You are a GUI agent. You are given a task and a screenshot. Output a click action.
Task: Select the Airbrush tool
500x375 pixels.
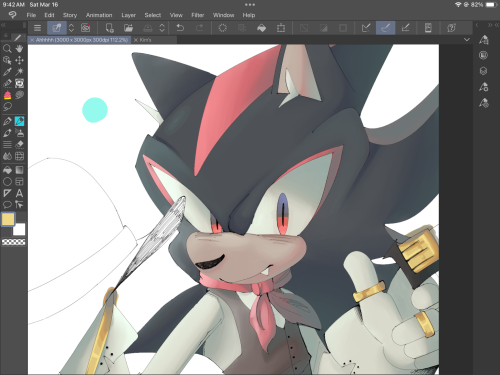point(19,133)
